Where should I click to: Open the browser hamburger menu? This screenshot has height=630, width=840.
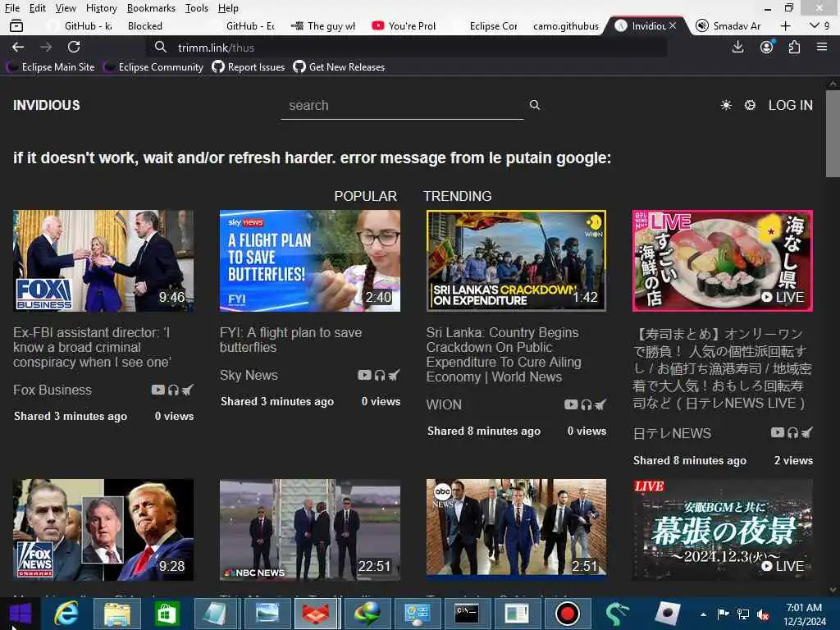pos(822,47)
